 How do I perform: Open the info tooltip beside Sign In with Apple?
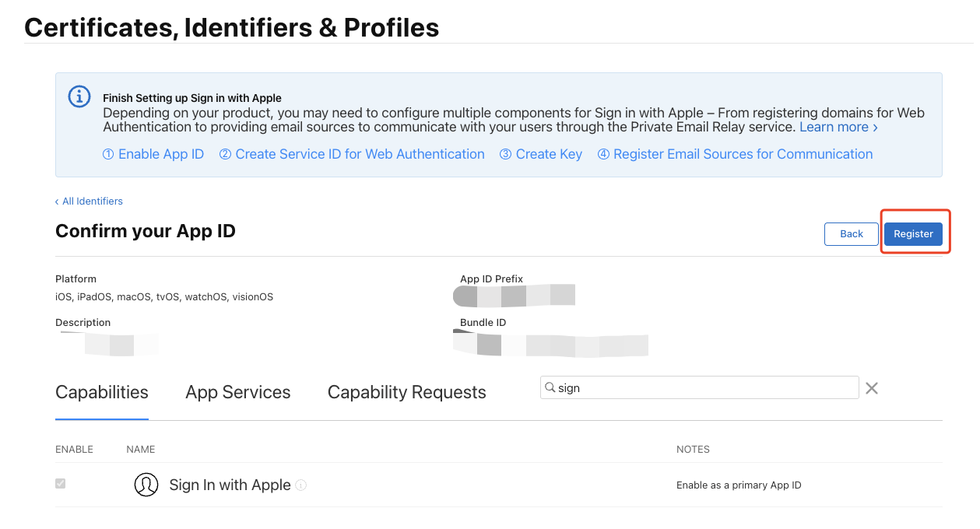point(301,485)
